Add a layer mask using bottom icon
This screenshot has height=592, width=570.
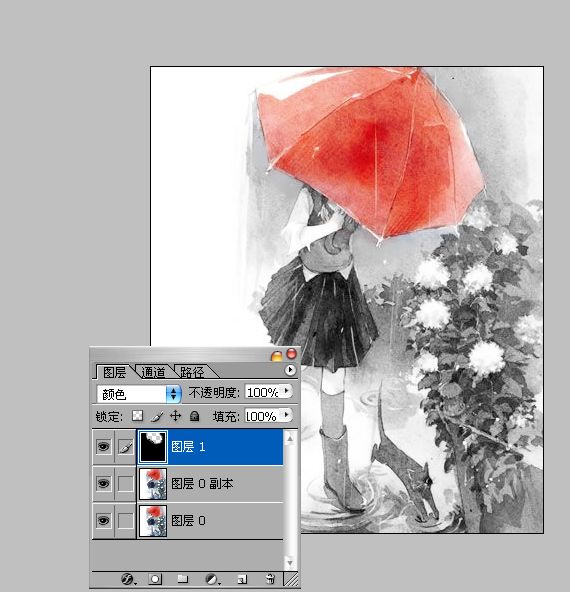tap(155, 579)
